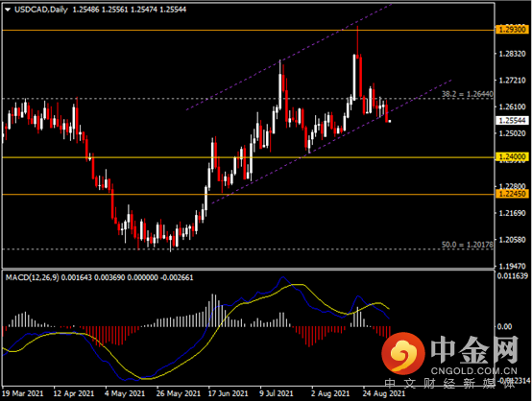Click the current price 1.25544 label
Screen dimensions: 532x401
(513, 120)
